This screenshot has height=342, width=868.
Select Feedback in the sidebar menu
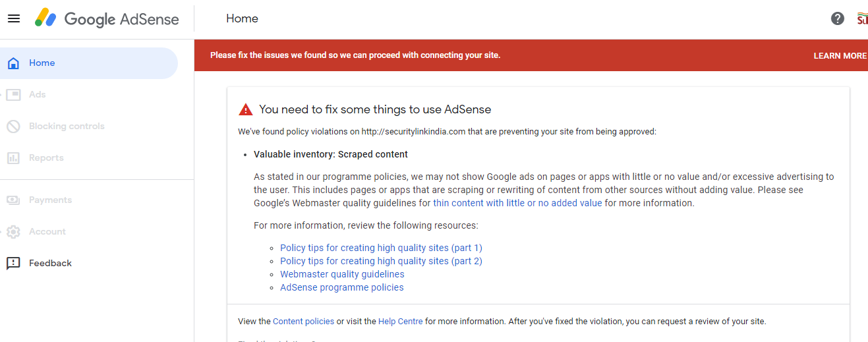pyautogui.click(x=50, y=264)
